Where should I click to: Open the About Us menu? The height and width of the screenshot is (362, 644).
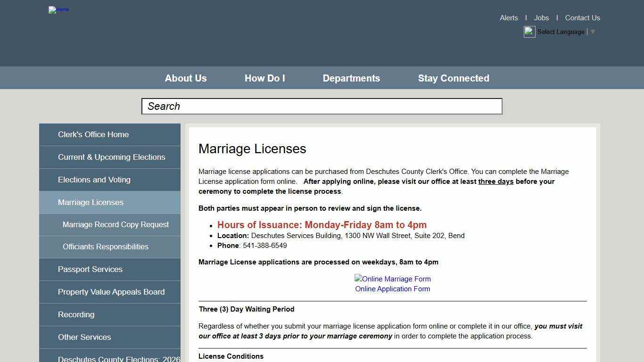pos(186,78)
